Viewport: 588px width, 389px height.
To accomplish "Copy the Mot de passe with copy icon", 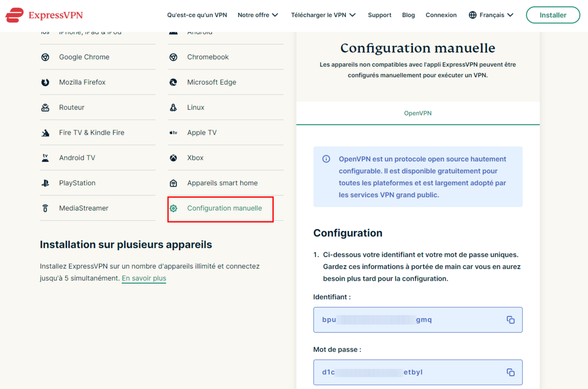I will click(x=511, y=372).
